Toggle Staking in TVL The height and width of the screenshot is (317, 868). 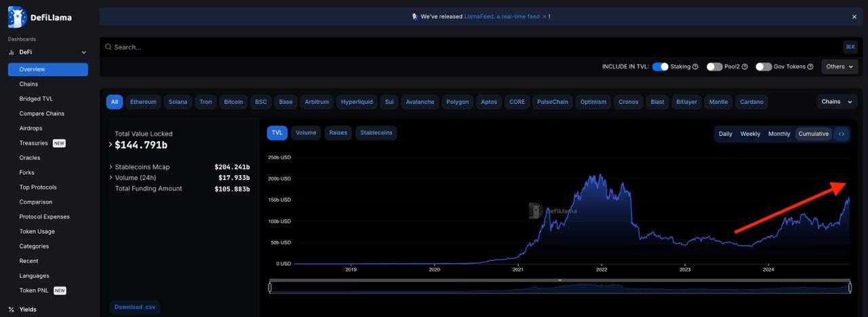[x=660, y=67]
